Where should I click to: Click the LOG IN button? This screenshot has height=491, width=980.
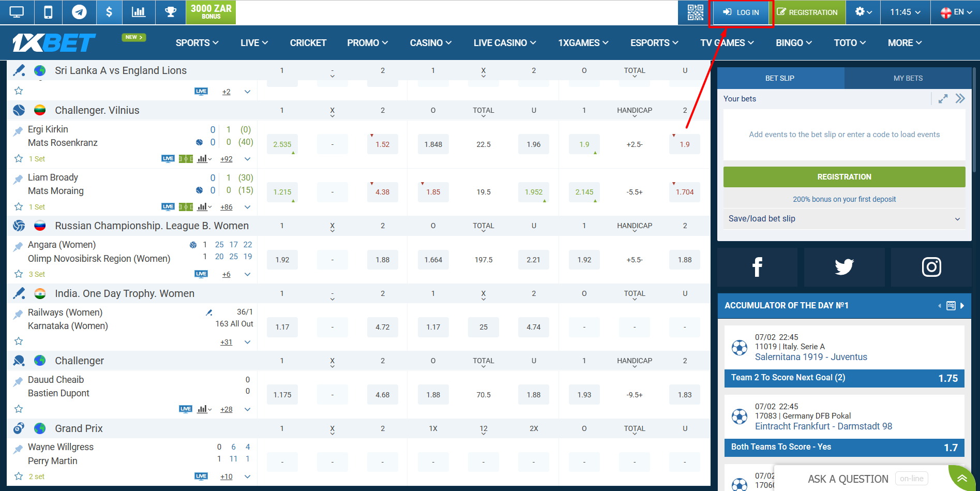[x=741, y=12]
